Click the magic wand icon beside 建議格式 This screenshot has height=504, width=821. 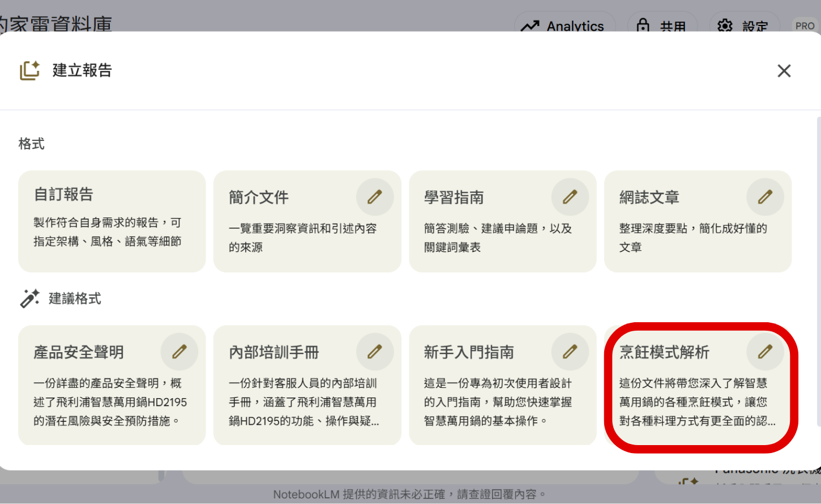click(29, 298)
